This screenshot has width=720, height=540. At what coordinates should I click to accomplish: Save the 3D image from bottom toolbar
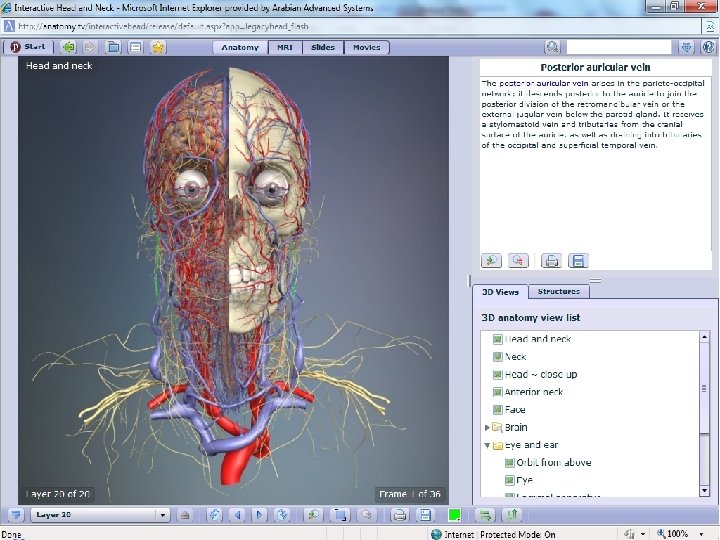point(425,515)
